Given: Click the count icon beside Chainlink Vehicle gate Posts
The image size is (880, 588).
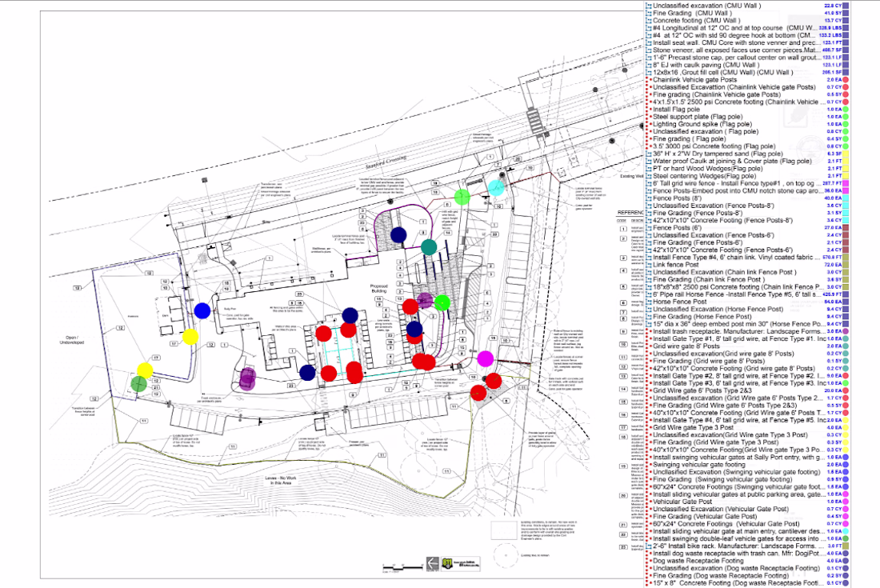Looking at the screenshot, I should point(650,80).
